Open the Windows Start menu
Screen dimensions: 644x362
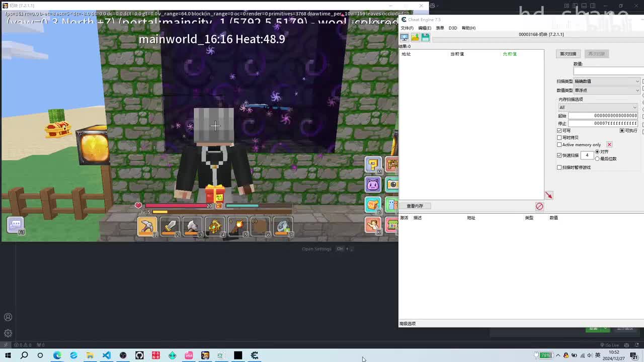click(x=8, y=355)
